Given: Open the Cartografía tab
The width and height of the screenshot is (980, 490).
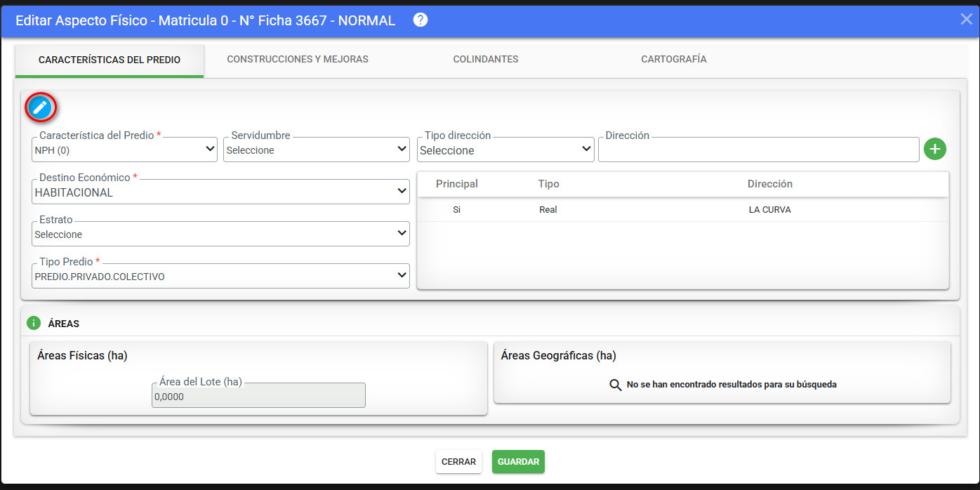Looking at the screenshot, I should tap(674, 60).
